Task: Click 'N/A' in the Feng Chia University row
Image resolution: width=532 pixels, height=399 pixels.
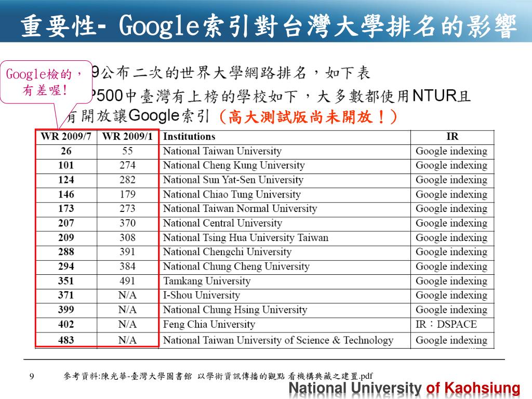Action: point(128,325)
